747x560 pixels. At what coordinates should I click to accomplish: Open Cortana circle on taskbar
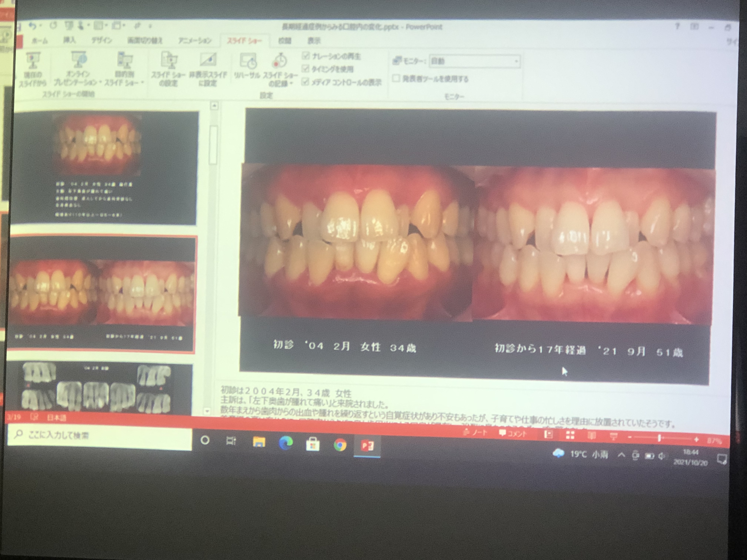click(205, 440)
